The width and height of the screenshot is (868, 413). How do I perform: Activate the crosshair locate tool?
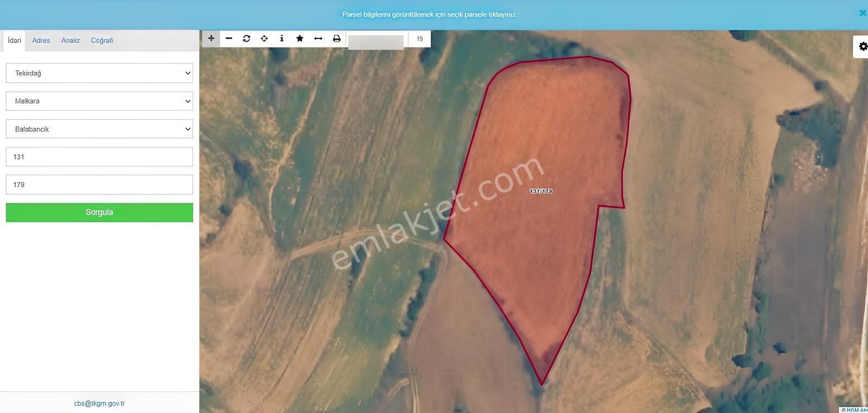pyautogui.click(x=264, y=38)
